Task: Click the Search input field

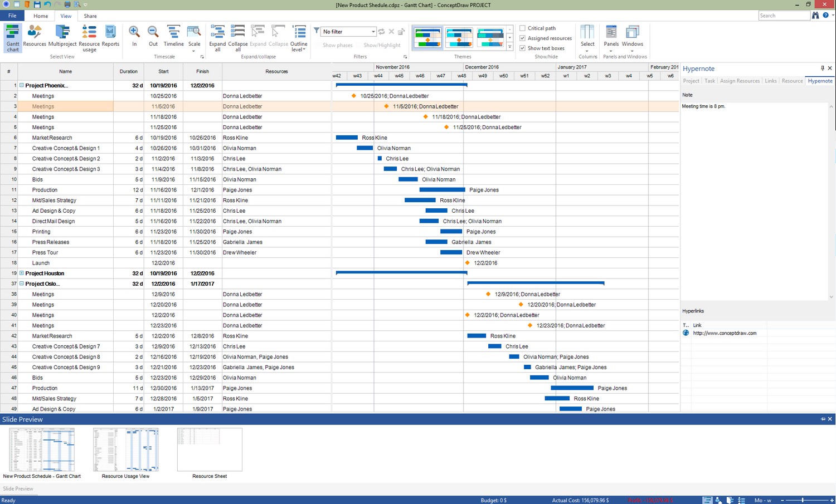Action: (784, 16)
